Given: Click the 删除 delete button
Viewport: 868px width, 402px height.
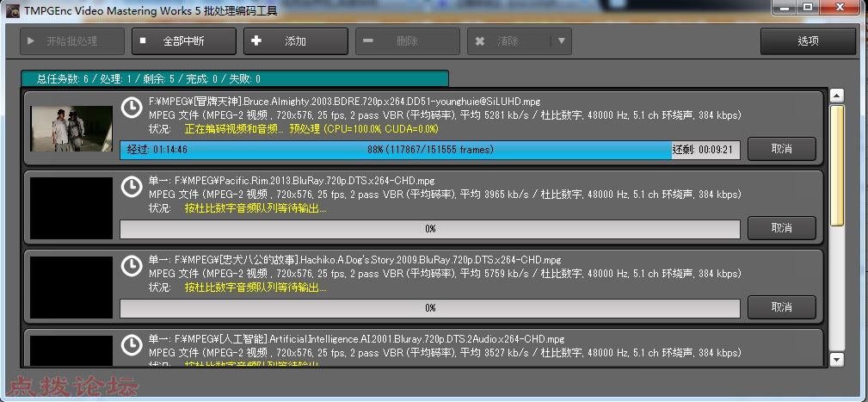Looking at the screenshot, I should (x=408, y=41).
